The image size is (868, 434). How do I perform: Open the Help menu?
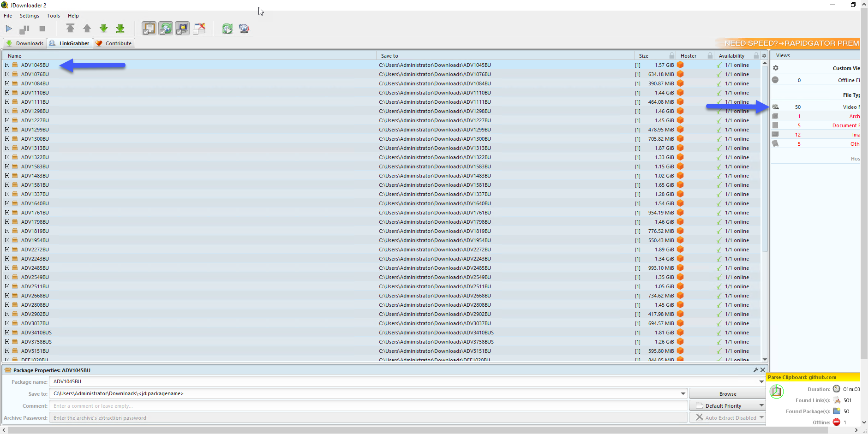point(73,16)
